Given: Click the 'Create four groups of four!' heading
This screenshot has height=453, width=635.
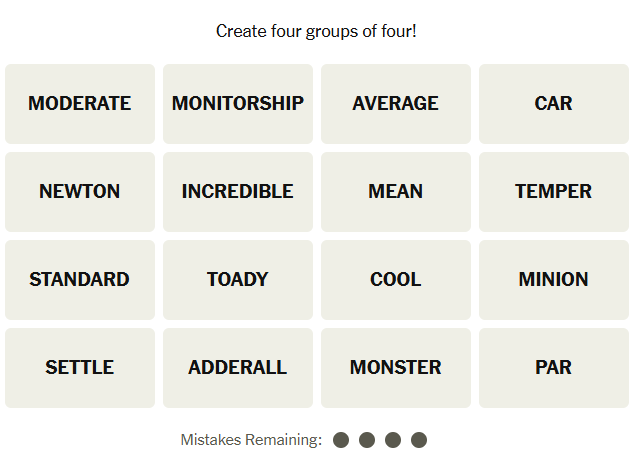Looking at the screenshot, I should (316, 31).
